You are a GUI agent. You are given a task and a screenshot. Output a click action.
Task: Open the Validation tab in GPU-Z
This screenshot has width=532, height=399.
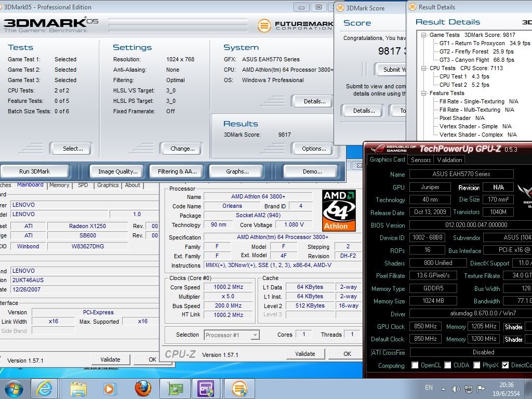click(449, 160)
